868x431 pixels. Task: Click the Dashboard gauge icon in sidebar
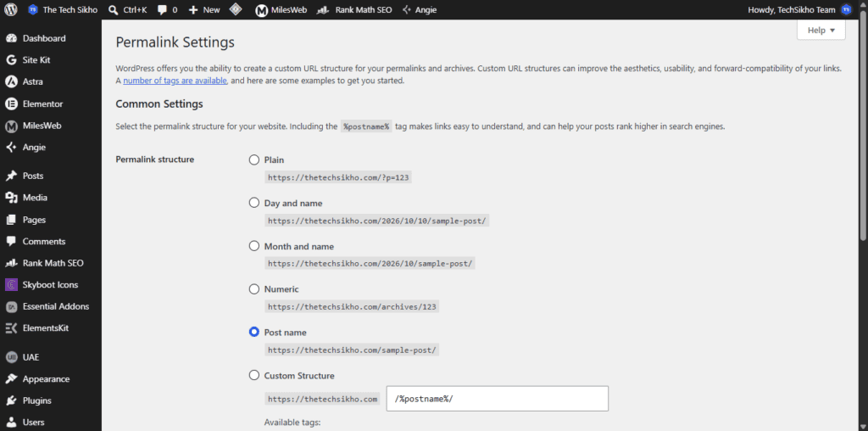[x=11, y=38]
